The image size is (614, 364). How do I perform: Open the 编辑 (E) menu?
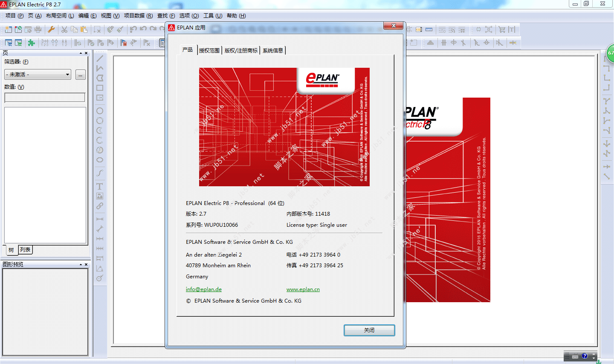click(87, 16)
